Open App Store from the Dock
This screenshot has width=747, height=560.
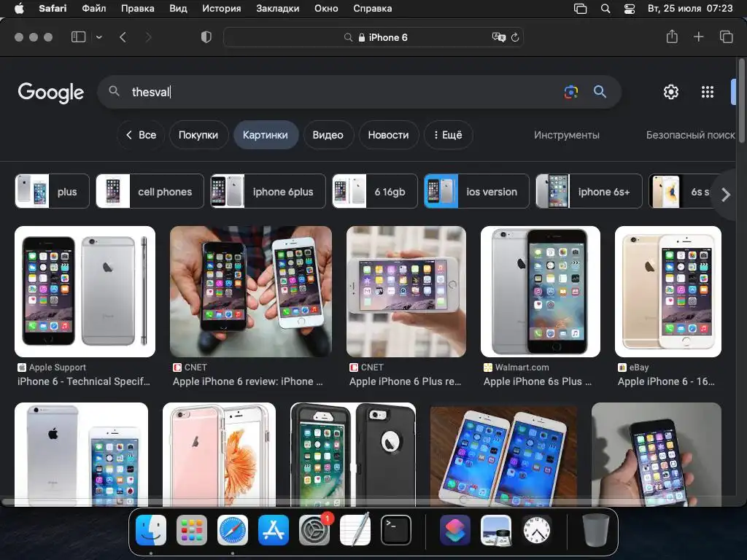point(274,530)
